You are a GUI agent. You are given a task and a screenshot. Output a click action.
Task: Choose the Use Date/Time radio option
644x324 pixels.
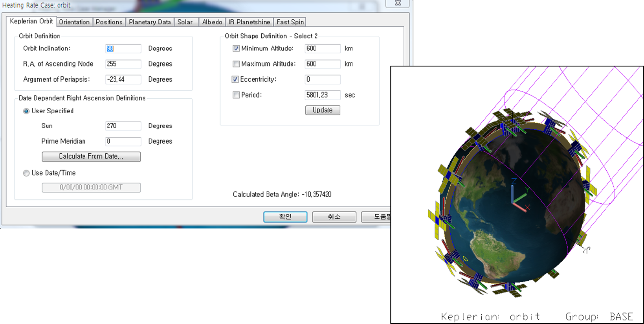tap(26, 173)
